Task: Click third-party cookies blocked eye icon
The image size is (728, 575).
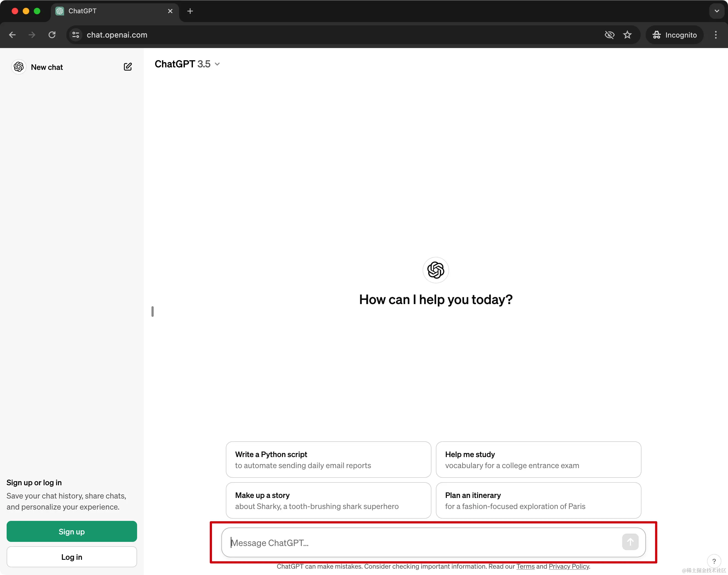Action: (x=609, y=35)
